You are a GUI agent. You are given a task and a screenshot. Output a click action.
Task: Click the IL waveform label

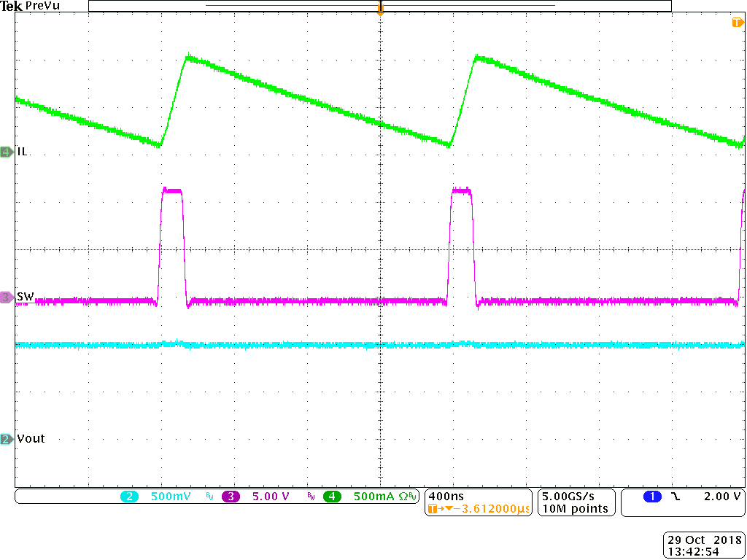(x=22, y=152)
